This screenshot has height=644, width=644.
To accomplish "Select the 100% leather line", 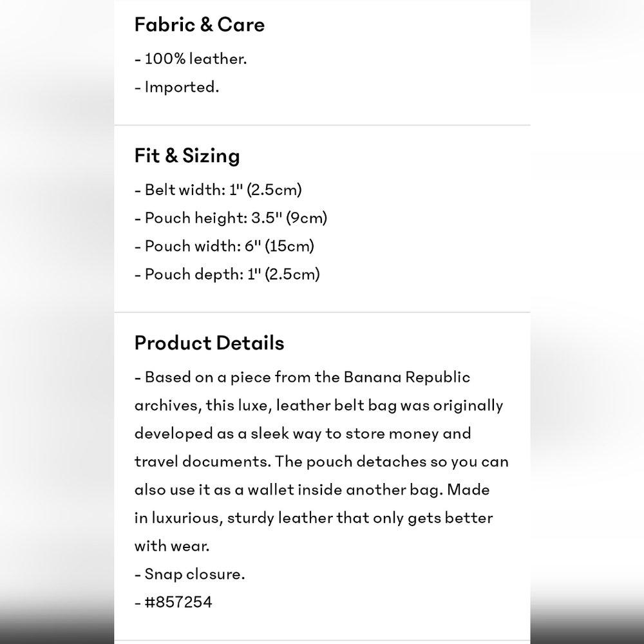I will 191,59.
